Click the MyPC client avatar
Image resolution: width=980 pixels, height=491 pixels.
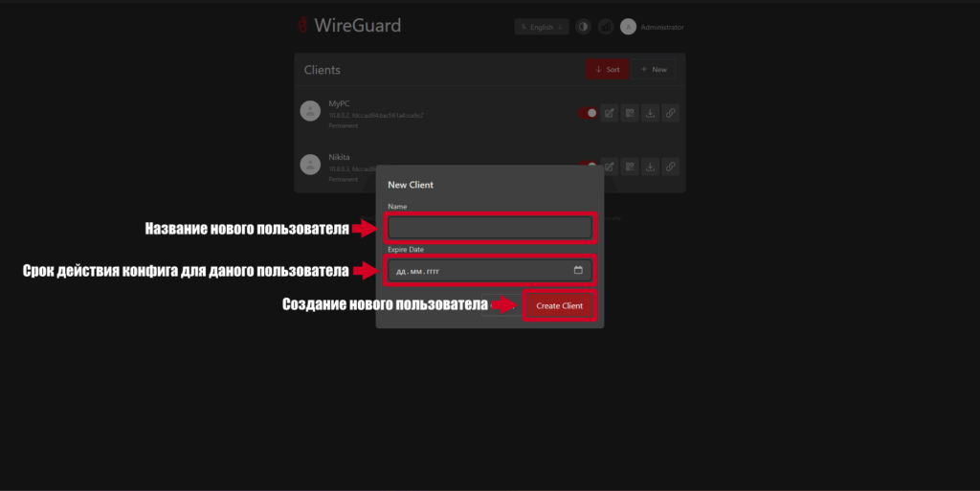[310, 111]
